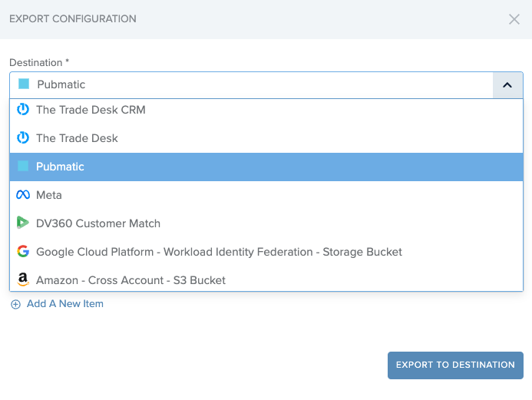The image size is (532, 400).
Task: Collapse the Destination dropdown chevron
Action: point(507,85)
